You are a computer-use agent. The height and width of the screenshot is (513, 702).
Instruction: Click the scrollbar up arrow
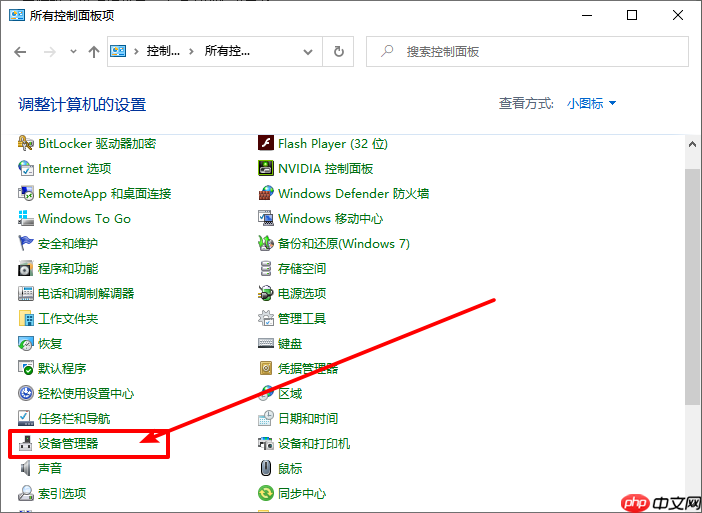692,144
